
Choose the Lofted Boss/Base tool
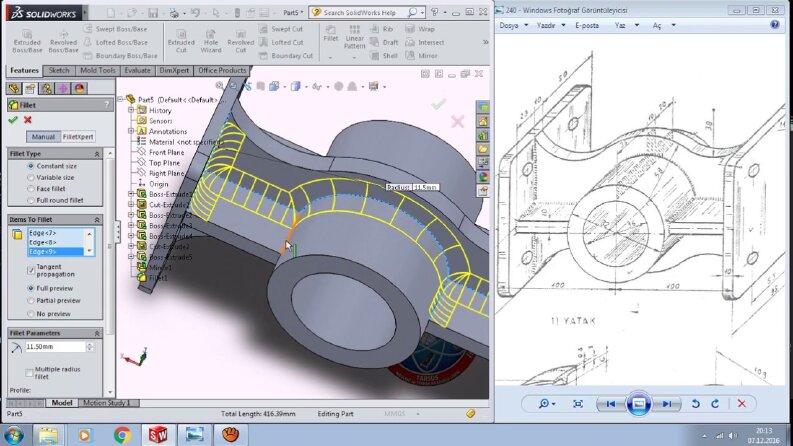pyautogui.click(x=116, y=42)
